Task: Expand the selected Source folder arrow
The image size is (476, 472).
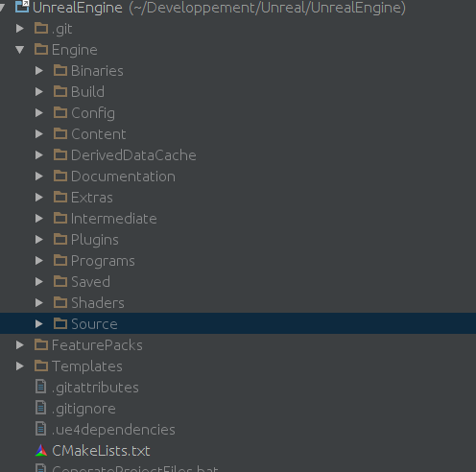Action: [x=39, y=323]
